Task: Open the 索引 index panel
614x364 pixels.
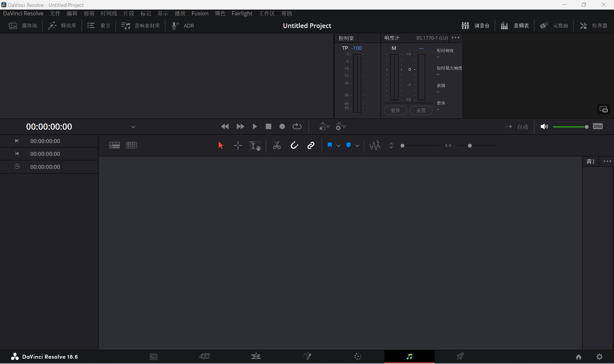Action: pos(99,26)
